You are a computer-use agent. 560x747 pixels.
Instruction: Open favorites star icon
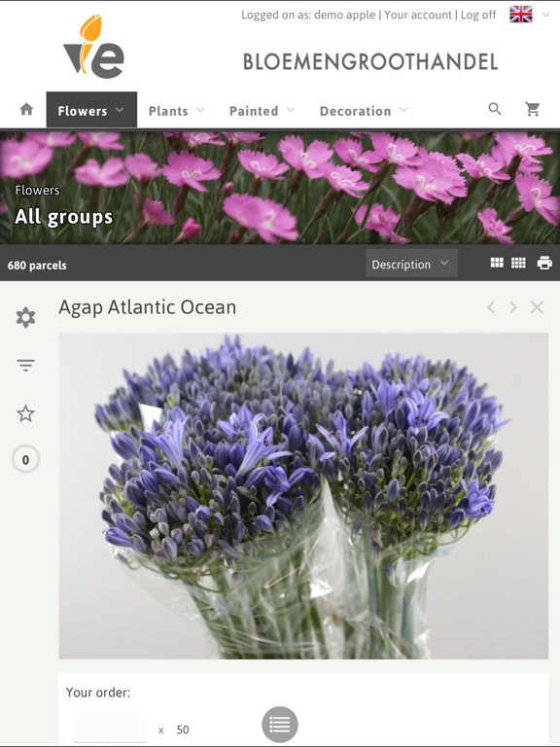25,413
